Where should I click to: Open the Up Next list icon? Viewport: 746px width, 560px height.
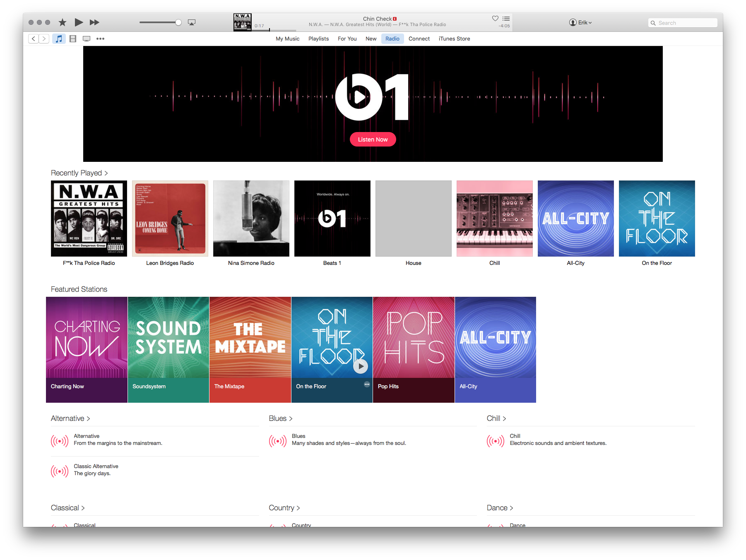click(506, 18)
